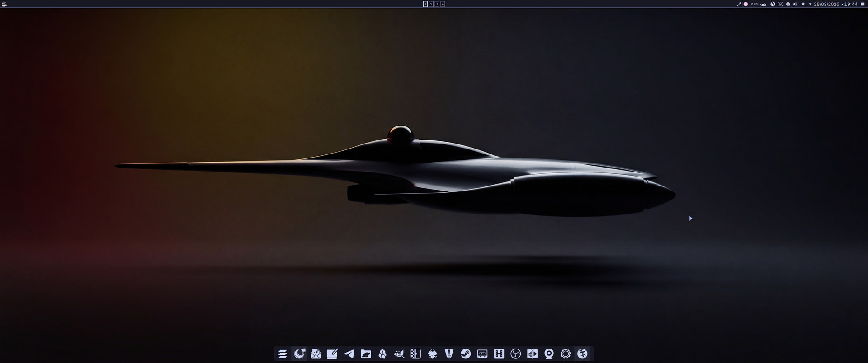Open the color picker eyedropper in tray
868x363 pixels.
[739, 4]
